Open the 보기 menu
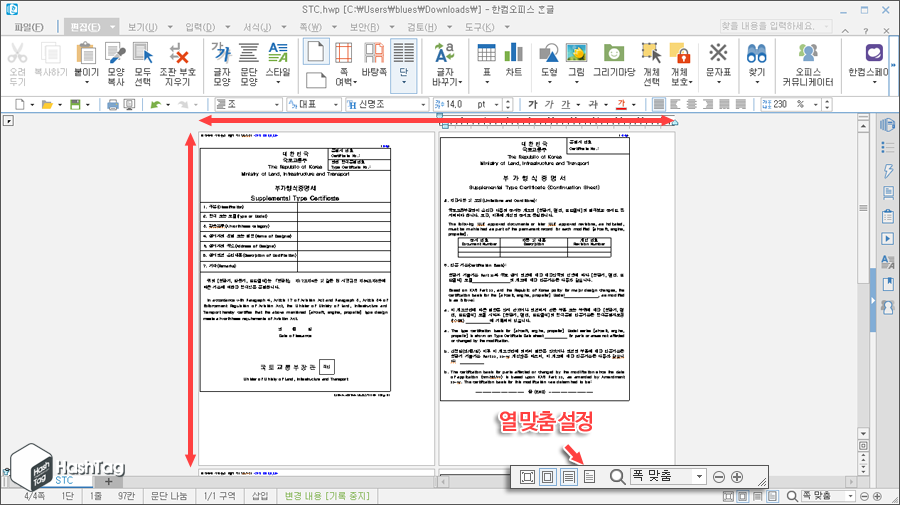Viewport: 900px width, 505px height. [x=142, y=27]
